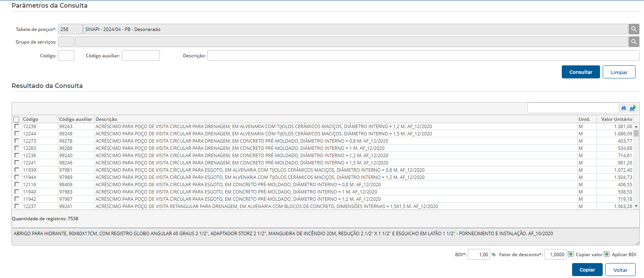Click the Copiar button
Screen dimensions: 644x278
tap(587, 270)
